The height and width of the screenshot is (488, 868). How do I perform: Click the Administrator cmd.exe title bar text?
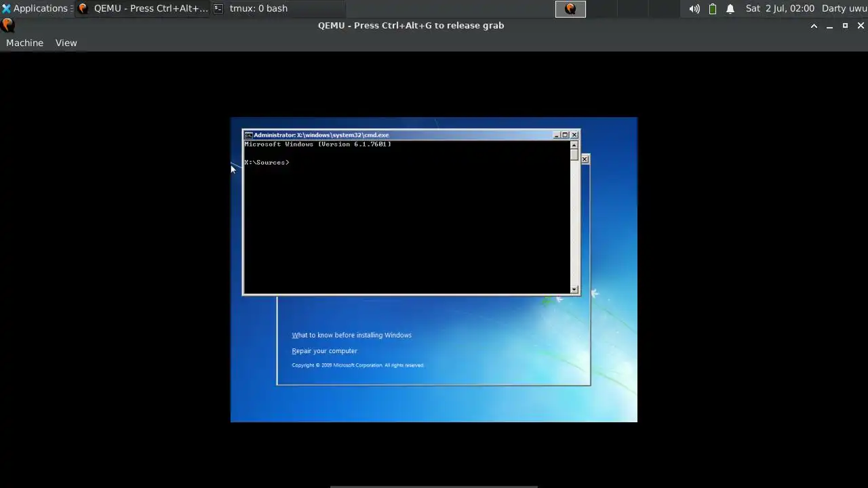pos(321,135)
